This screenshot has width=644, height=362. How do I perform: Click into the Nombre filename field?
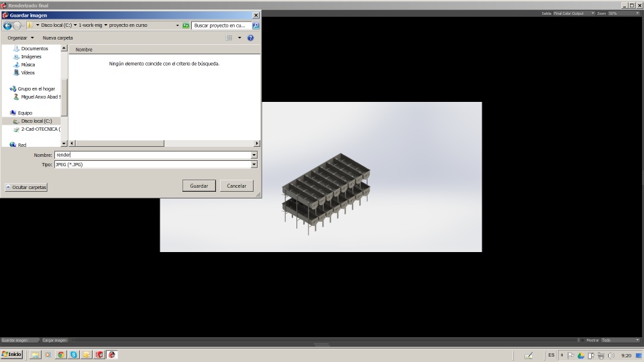(x=153, y=155)
